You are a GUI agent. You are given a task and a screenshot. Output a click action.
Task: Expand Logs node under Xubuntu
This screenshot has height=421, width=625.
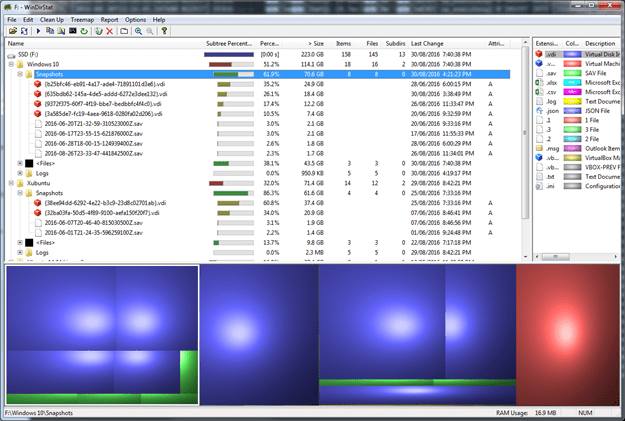pyautogui.click(x=20, y=252)
